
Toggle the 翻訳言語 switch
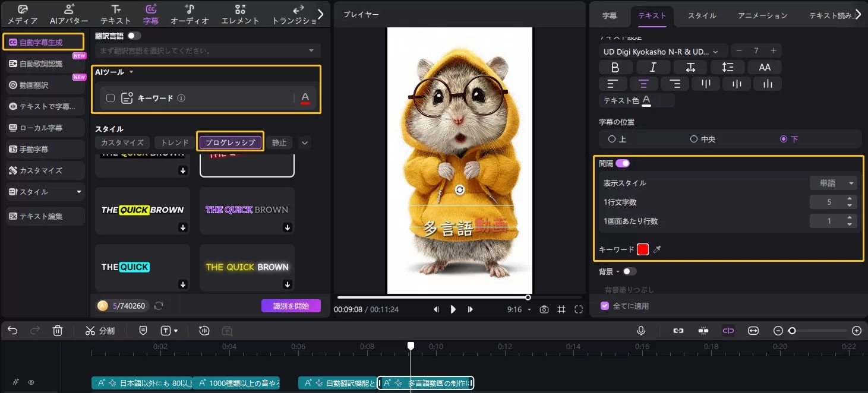point(134,36)
